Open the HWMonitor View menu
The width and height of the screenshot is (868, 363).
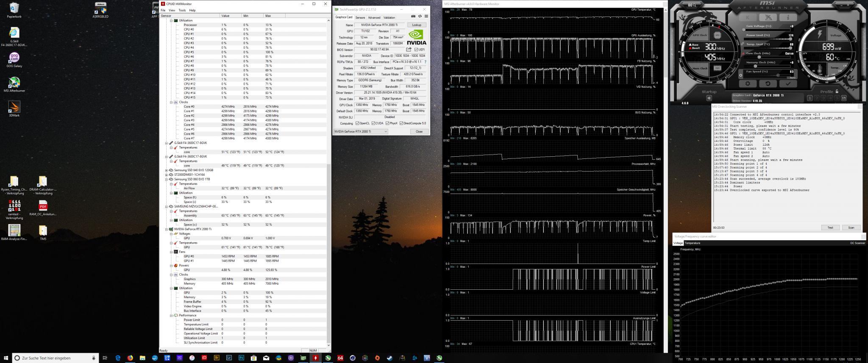[x=172, y=10]
